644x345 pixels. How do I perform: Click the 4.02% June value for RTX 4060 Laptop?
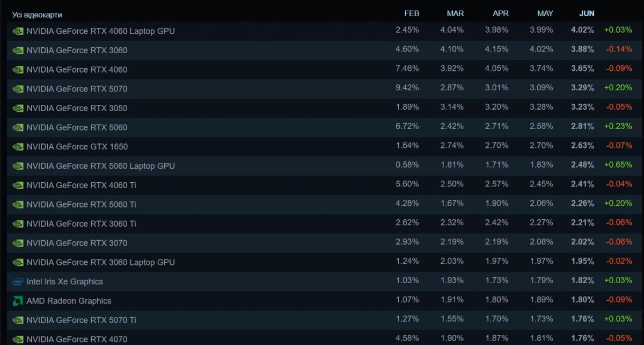coord(582,30)
